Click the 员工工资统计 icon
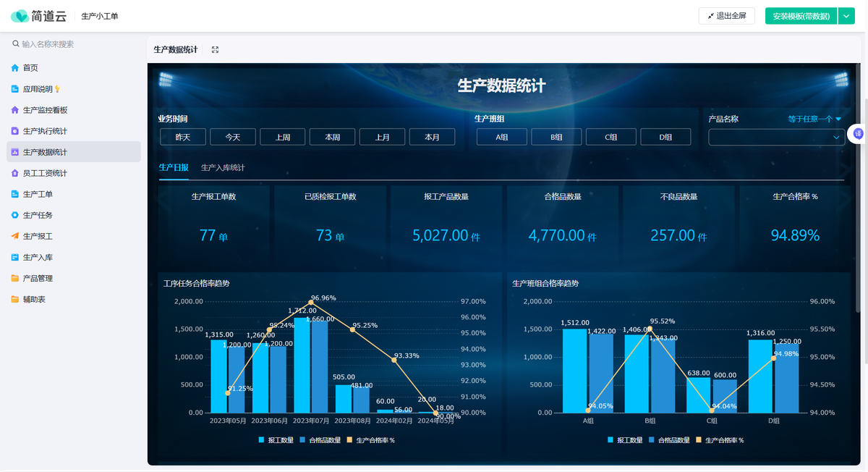 pyautogui.click(x=15, y=173)
